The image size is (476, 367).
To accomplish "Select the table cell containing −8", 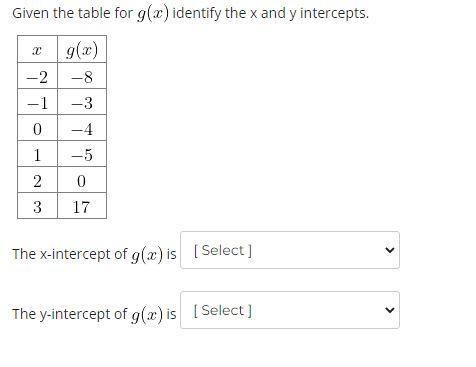I will click(x=82, y=76).
